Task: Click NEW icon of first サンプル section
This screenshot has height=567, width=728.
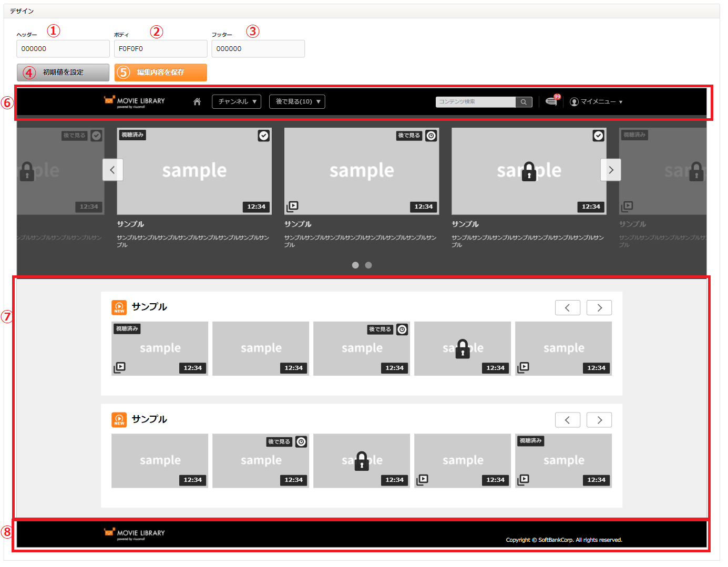Action: point(119,307)
